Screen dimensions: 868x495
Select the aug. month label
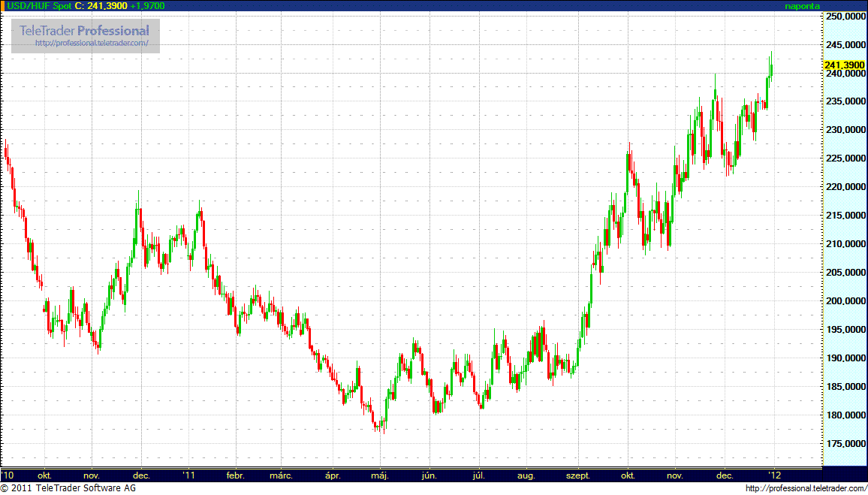point(527,476)
